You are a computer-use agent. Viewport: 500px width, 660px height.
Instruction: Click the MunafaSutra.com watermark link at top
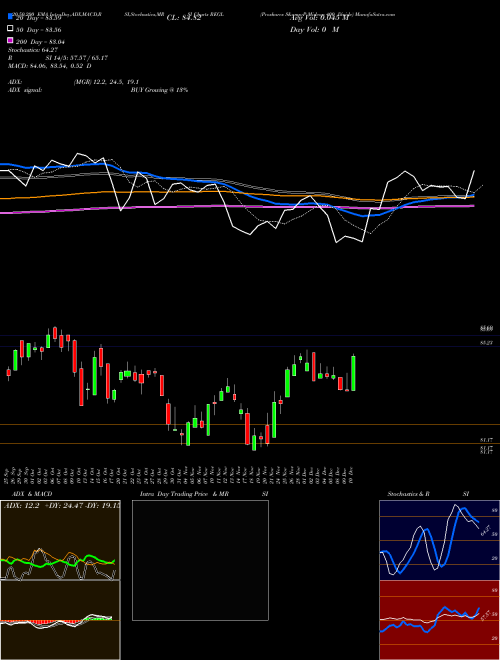375,14
